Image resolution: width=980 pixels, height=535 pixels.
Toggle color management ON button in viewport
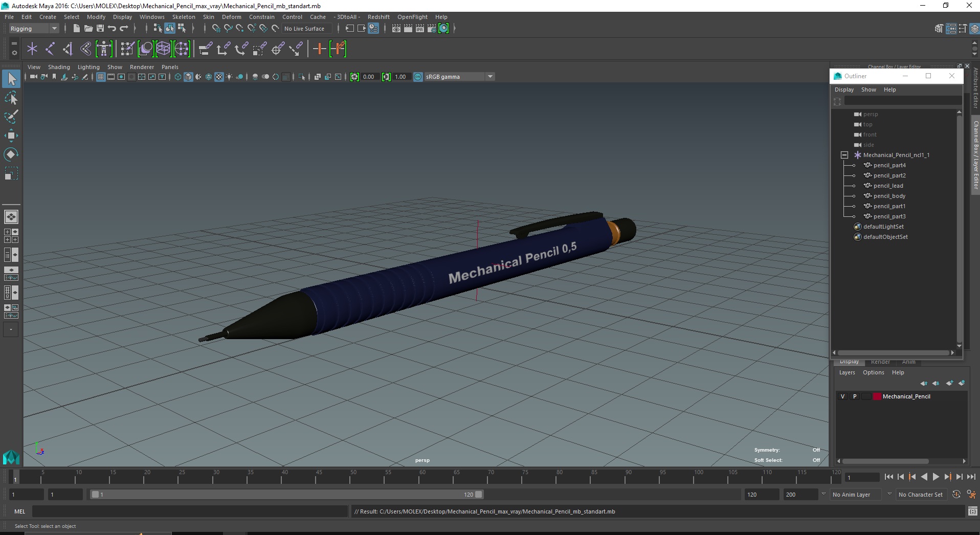[418, 77]
